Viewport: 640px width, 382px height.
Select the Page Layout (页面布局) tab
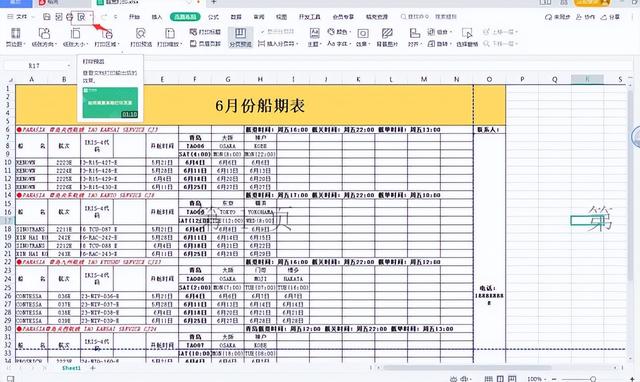pos(185,17)
